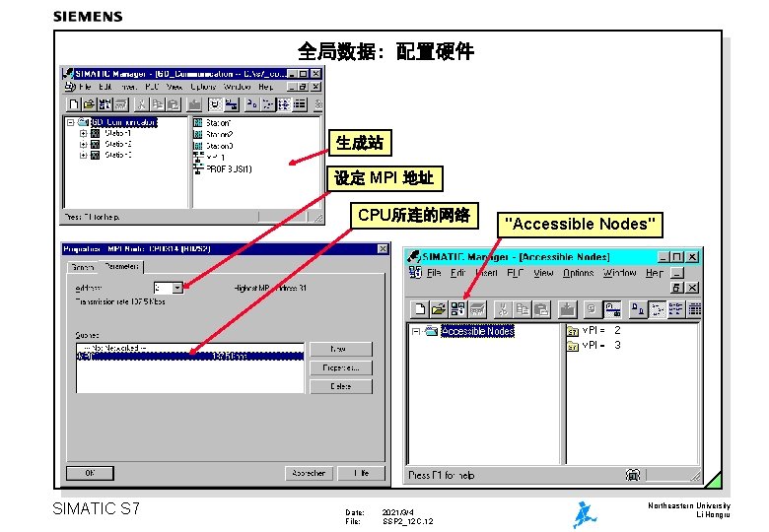Open the MPI Address dropdown in Properties dialog
769x532 pixels.
(x=177, y=288)
